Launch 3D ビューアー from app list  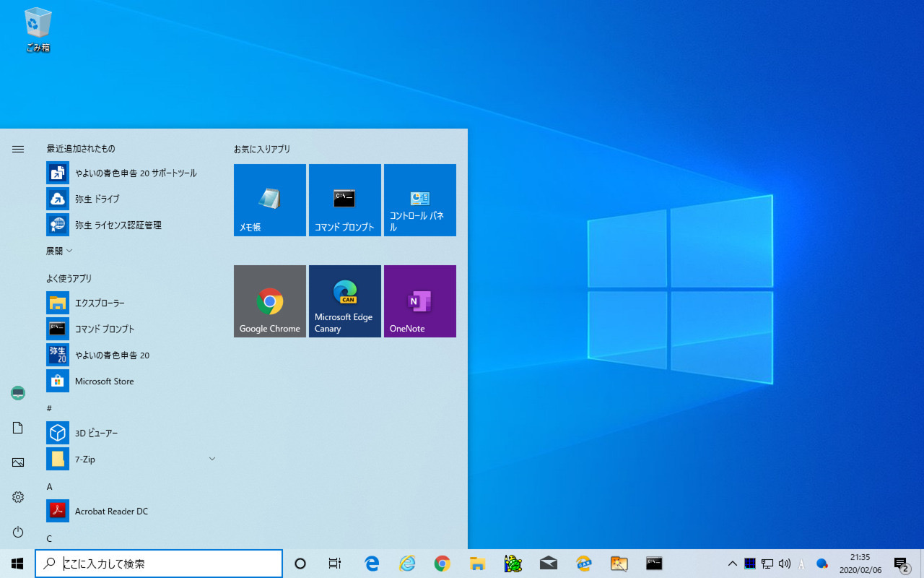[96, 433]
